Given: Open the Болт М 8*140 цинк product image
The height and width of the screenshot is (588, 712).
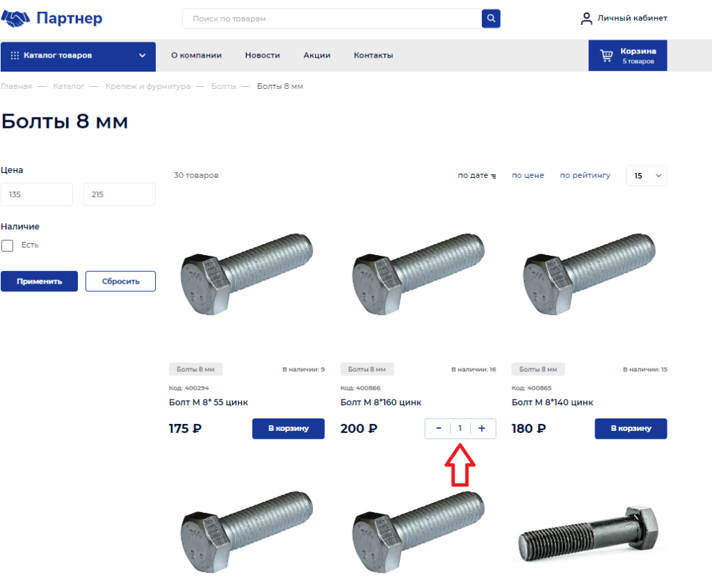Looking at the screenshot, I should point(588,278).
